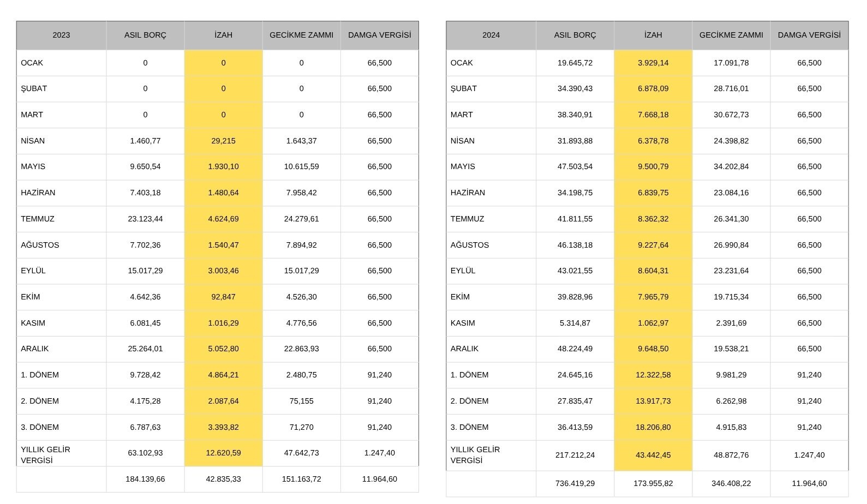Click the 2024 year header cell

pos(491,35)
